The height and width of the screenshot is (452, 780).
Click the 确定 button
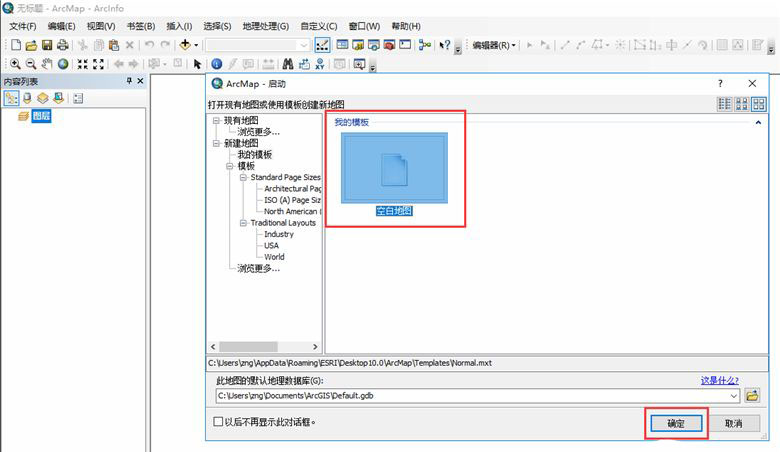pyautogui.click(x=676, y=424)
